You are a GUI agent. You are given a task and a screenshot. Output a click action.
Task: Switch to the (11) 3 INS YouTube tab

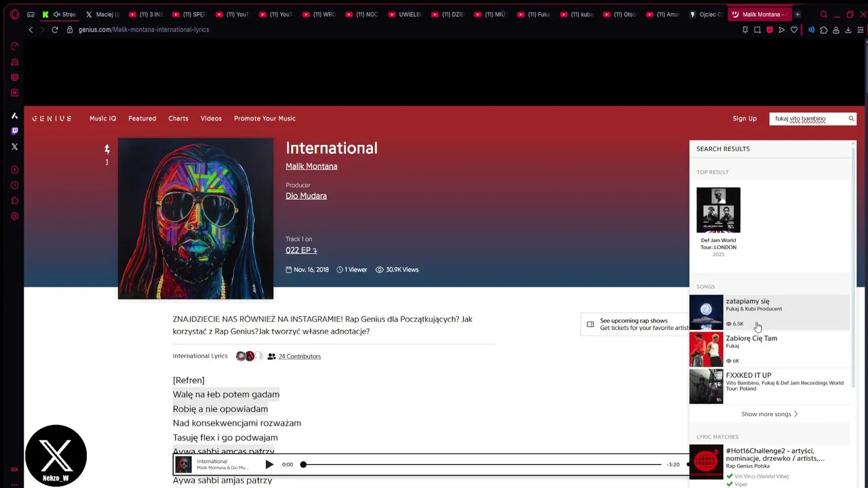click(x=146, y=14)
